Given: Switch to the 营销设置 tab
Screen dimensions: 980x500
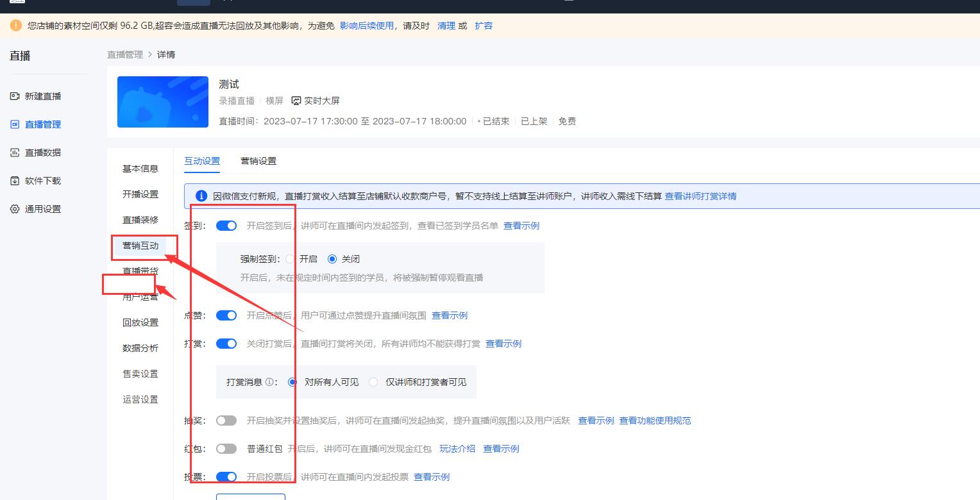Looking at the screenshot, I should click(x=258, y=161).
